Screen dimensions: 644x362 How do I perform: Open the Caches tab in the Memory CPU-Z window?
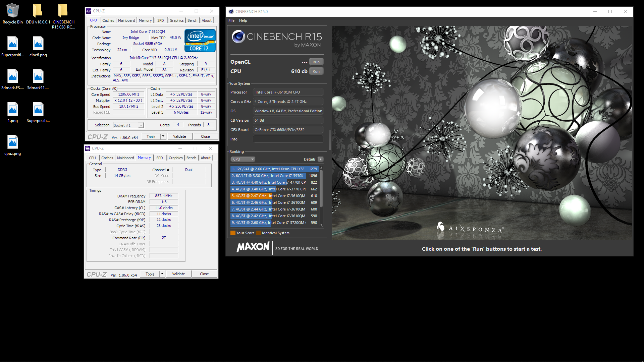pyautogui.click(x=107, y=158)
